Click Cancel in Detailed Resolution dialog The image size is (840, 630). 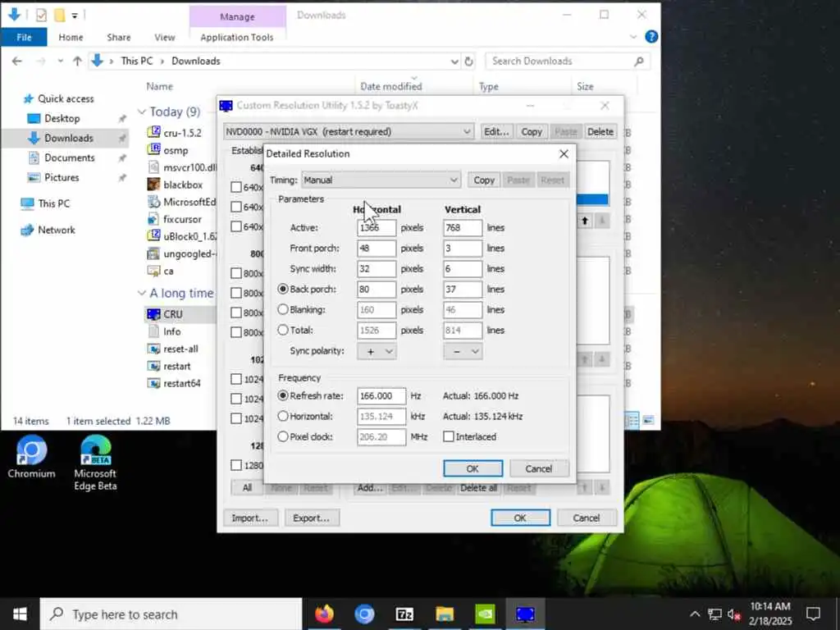(x=539, y=468)
